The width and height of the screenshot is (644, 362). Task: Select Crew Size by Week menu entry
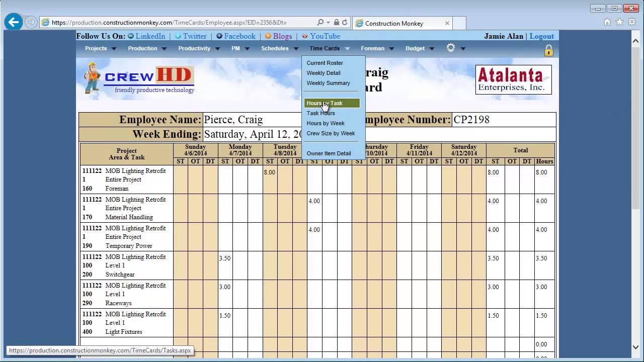(332, 133)
